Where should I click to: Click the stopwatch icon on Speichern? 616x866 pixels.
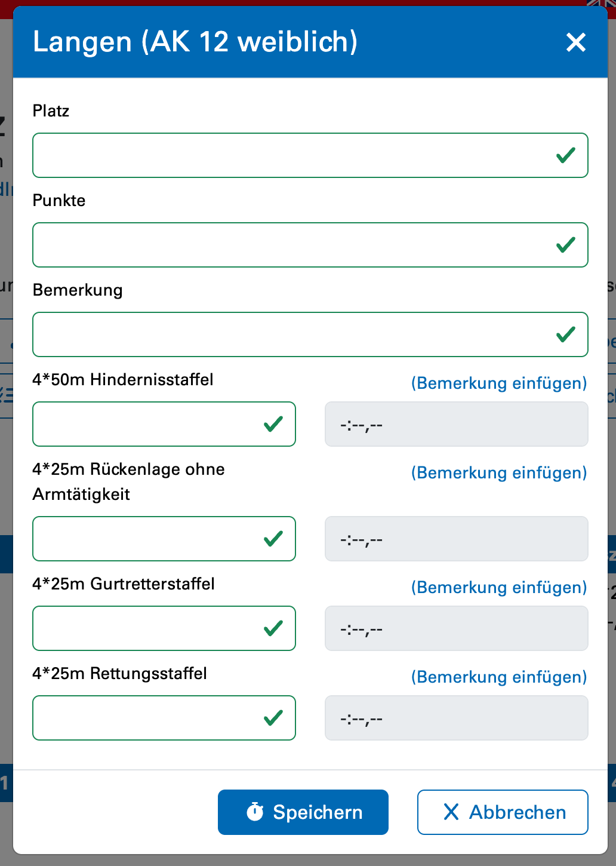pos(255,812)
